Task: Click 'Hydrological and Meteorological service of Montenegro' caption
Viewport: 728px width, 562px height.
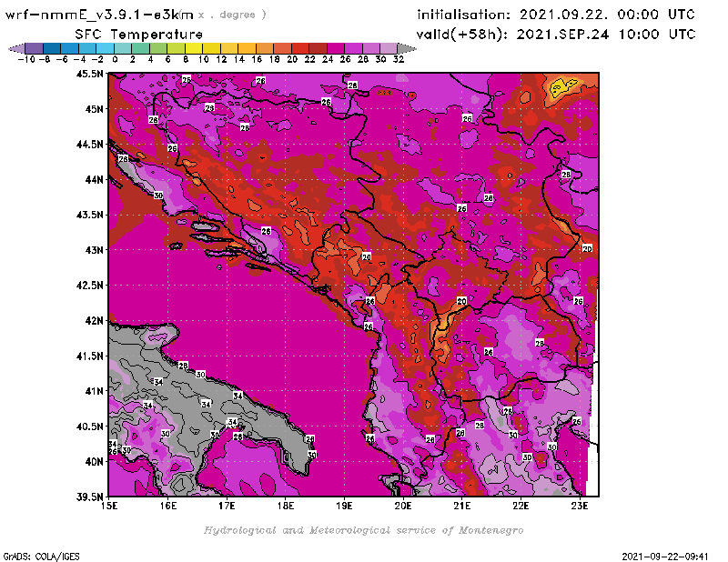Action: click(363, 530)
